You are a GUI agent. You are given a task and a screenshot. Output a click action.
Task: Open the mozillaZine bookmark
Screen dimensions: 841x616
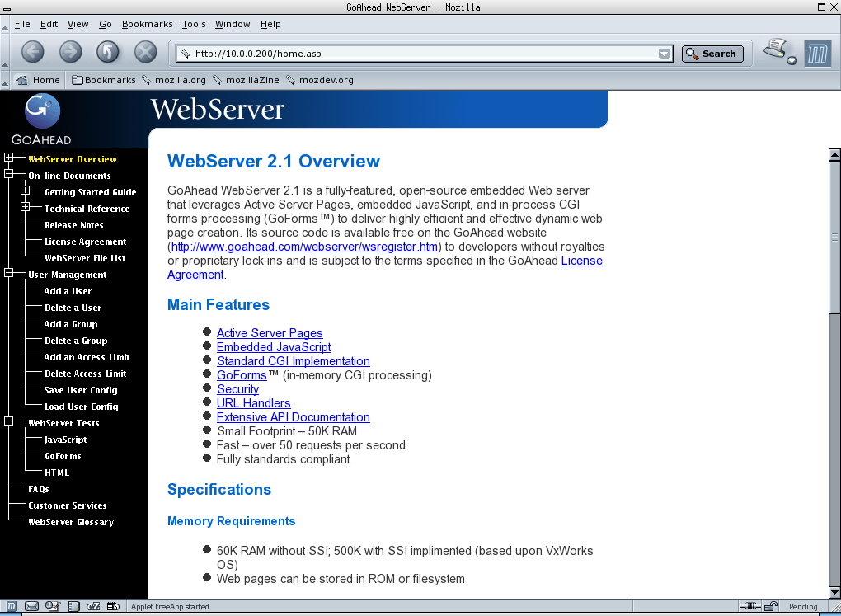pos(247,80)
